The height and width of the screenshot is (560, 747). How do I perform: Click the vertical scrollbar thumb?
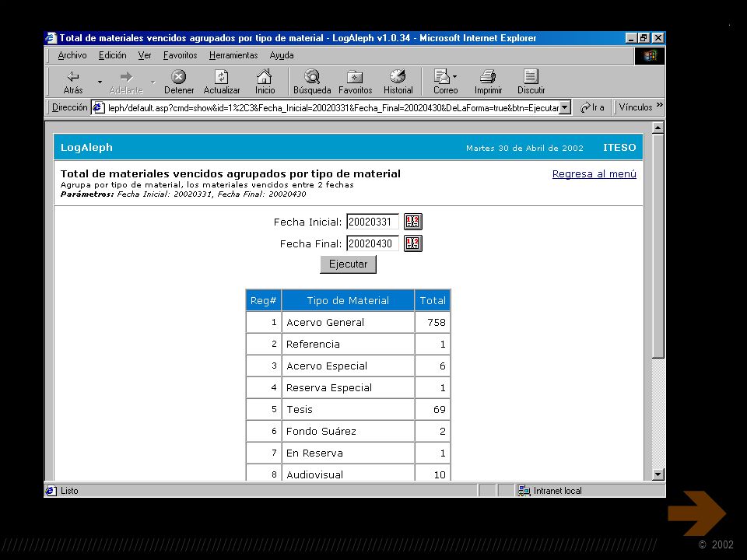(x=658, y=246)
